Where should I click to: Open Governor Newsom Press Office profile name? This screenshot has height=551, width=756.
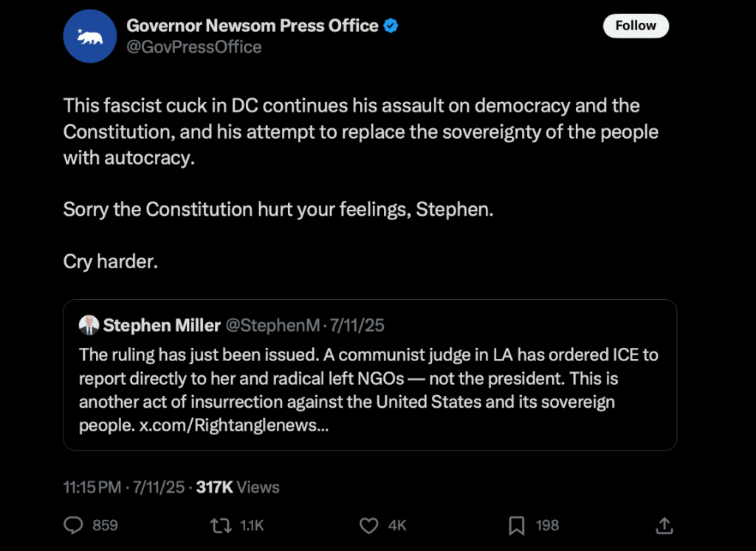pyautogui.click(x=252, y=26)
